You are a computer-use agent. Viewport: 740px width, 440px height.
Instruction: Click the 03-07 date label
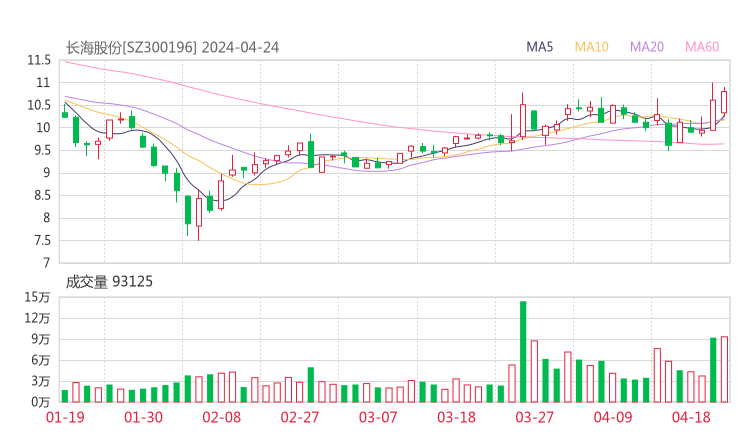tap(378, 417)
